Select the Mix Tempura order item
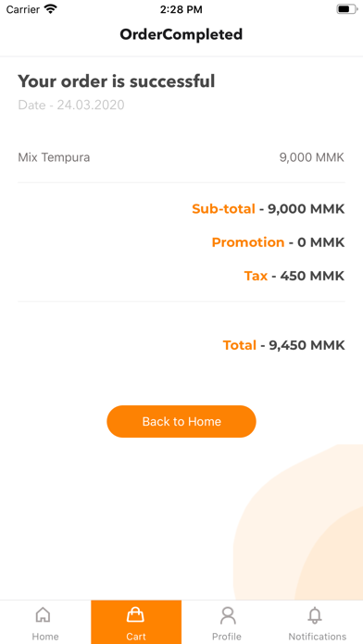This screenshot has height=644, width=363. tap(54, 157)
